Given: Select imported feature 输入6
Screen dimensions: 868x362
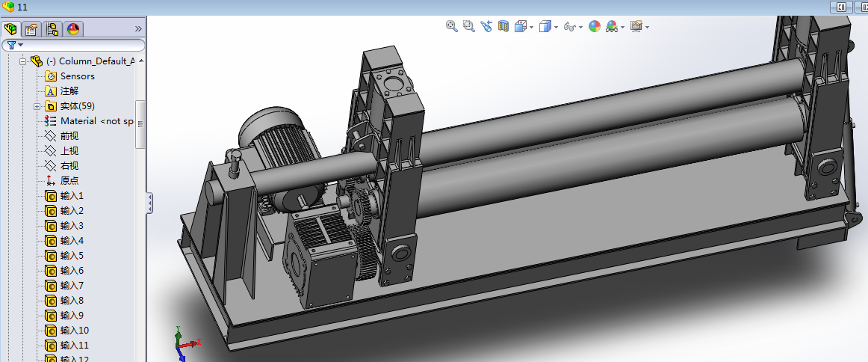Looking at the screenshot, I should (64, 271).
